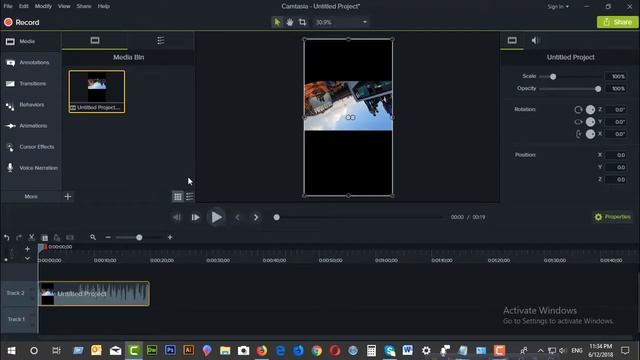Zoom out timeline with minus button
Viewport: 640px width, 360px height.
pyautogui.click(x=108, y=237)
